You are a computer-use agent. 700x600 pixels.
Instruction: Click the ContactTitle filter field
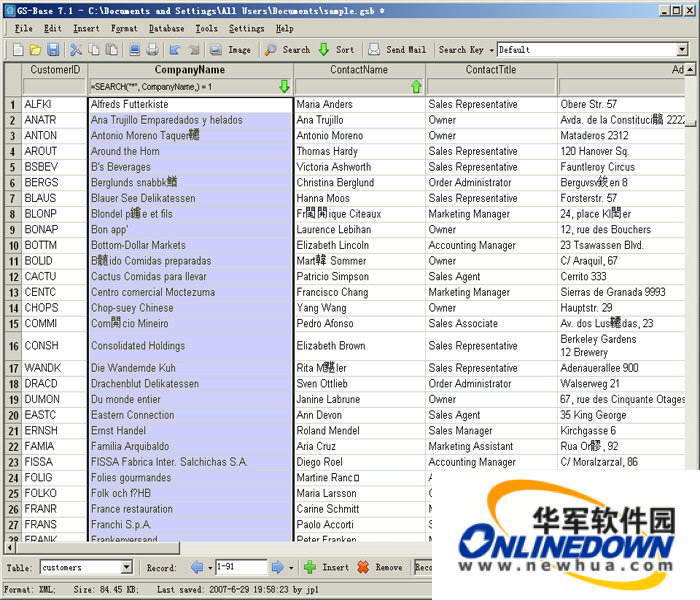click(x=491, y=87)
